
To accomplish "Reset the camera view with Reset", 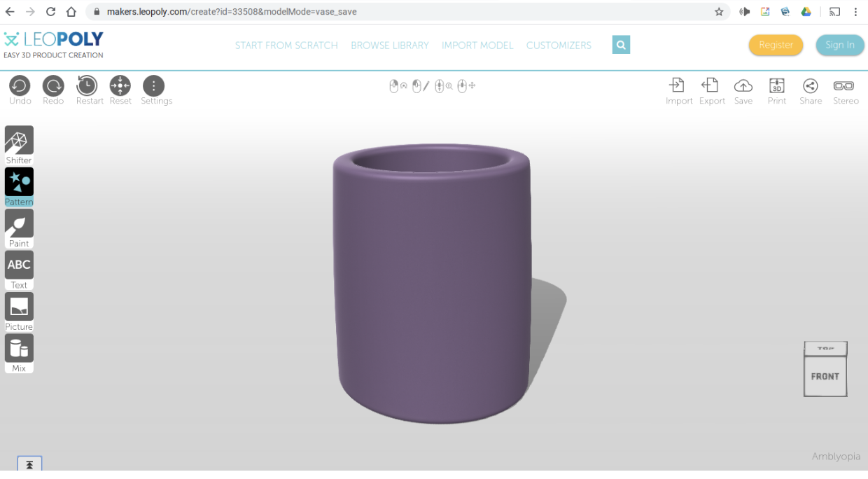I will (x=120, y=86).
